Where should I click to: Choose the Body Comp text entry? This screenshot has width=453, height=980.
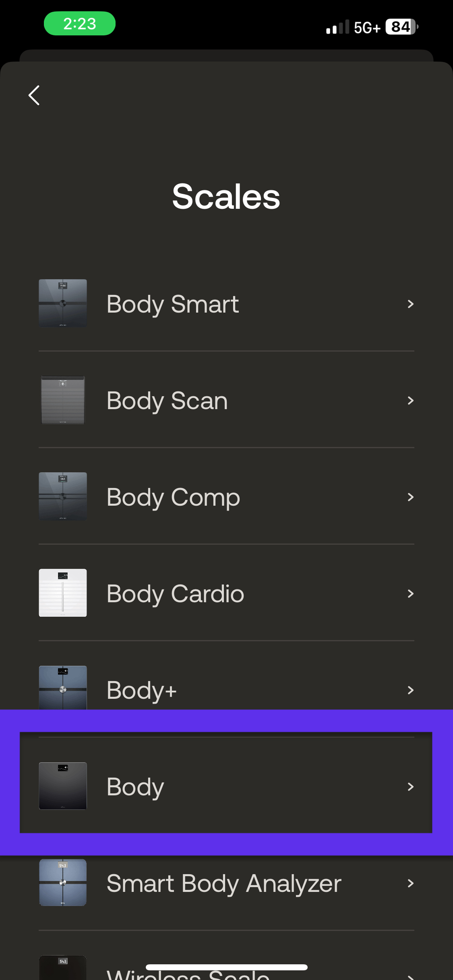coord(173,498)
